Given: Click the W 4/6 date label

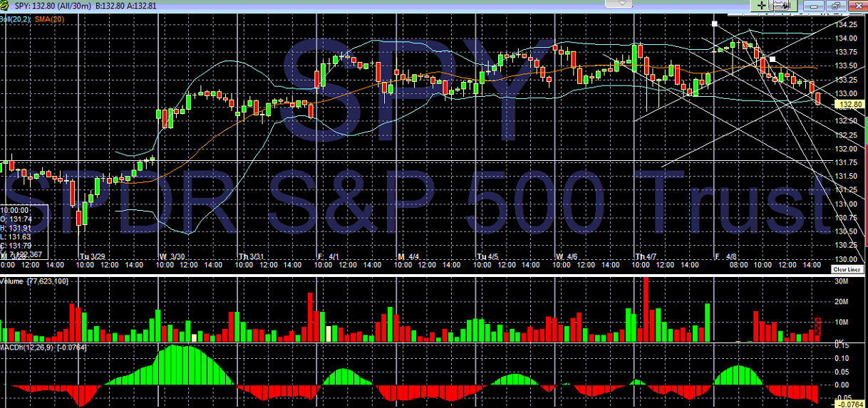Looking at the screenshot, I should coord(567,256).
